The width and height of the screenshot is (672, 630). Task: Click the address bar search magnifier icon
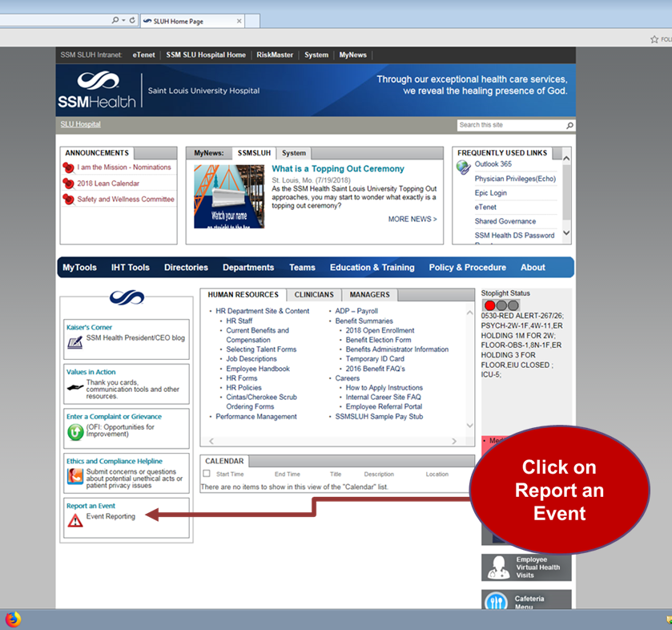click(115, 20)
